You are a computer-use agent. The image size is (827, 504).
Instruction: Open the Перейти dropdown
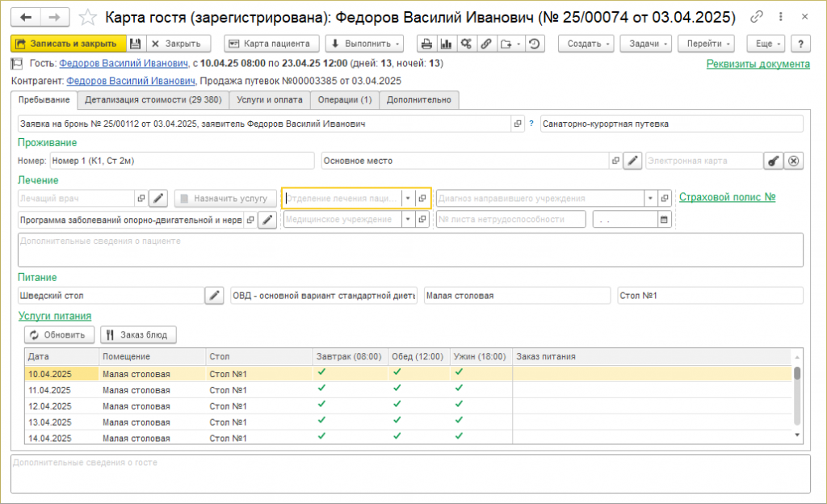[706, 44]
